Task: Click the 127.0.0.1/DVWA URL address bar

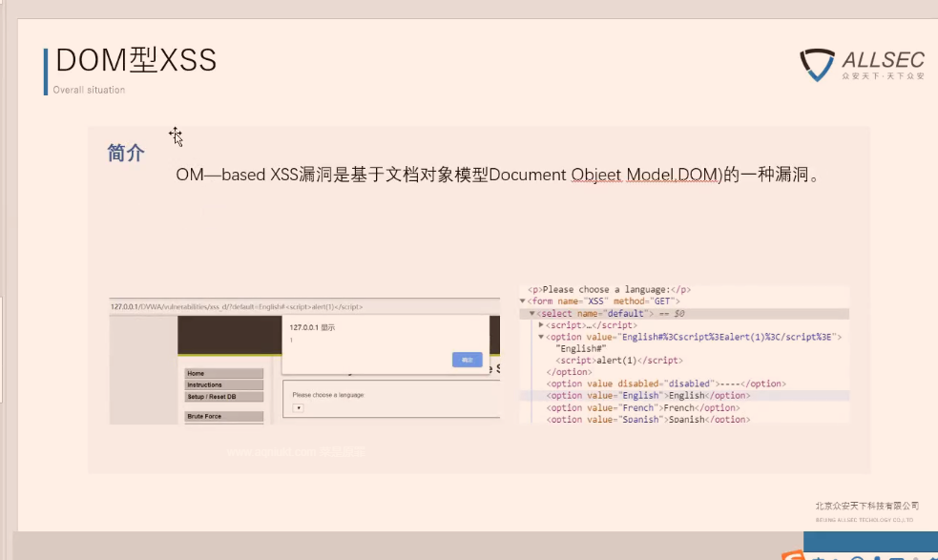Action: [303, 306]
